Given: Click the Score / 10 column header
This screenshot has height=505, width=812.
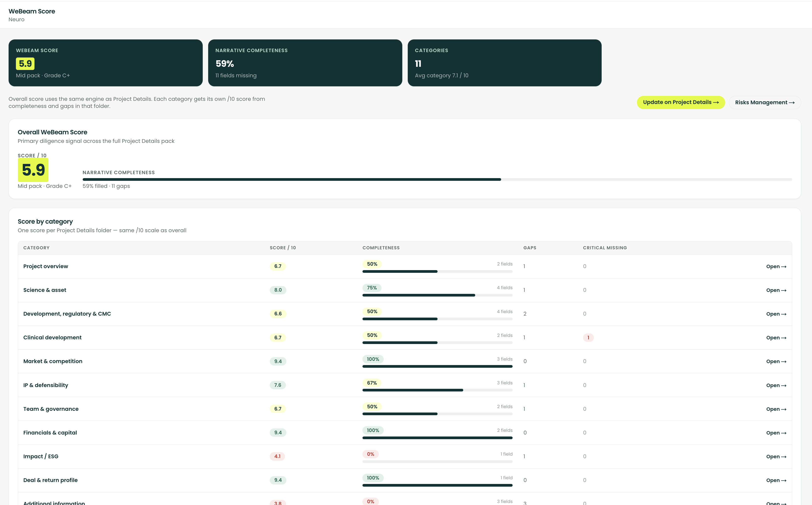Looking at the screenshot, I should point(282,248).
